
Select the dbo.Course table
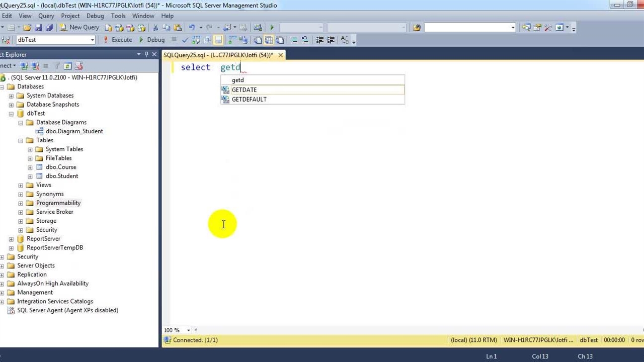(x=61, y=167)
